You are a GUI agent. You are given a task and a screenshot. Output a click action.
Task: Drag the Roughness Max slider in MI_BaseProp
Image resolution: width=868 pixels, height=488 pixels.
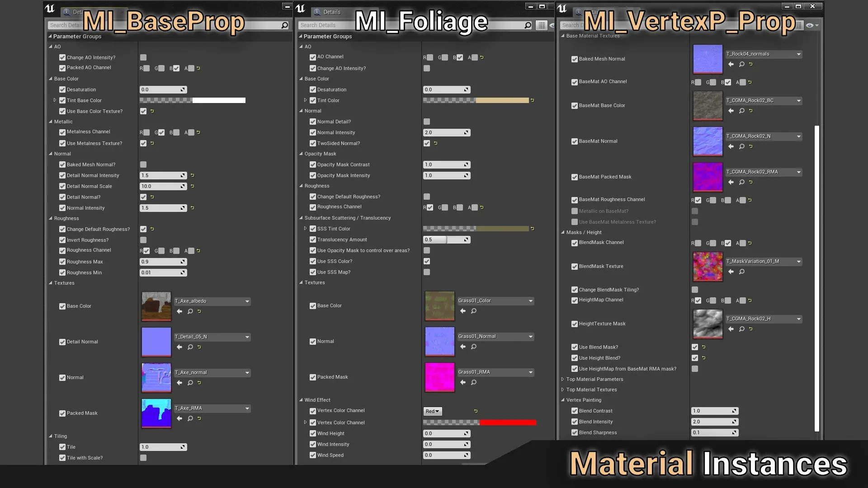(x=161, y=261)
